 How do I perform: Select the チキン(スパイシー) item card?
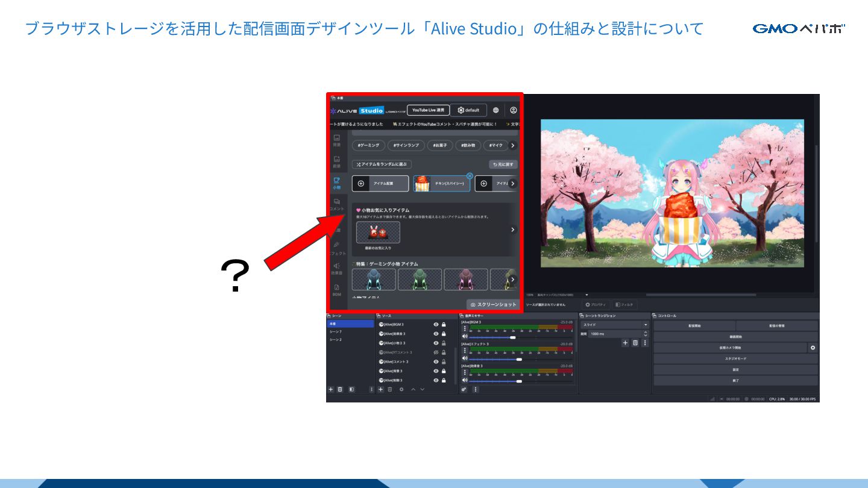click(x=442, y=183)
